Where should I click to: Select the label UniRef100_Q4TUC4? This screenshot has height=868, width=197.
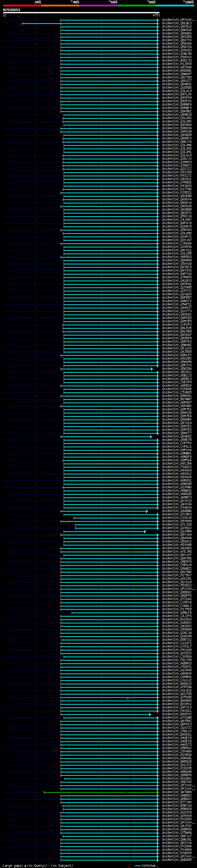click(x=177, y=423)
